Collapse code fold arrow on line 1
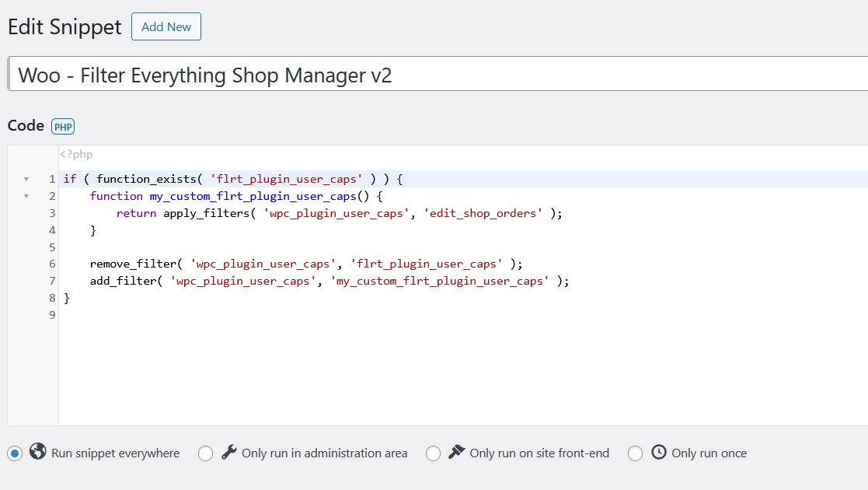The height and width of the screenshot is (490, 868). 26,179
